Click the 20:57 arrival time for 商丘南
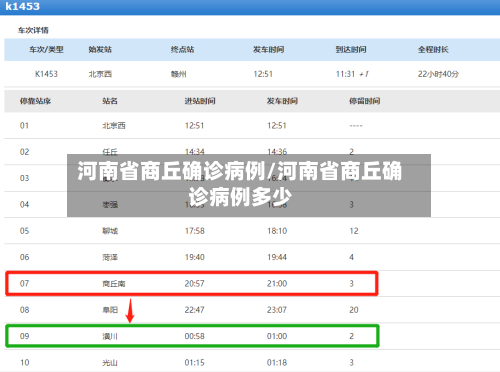The image size is (500, 372). [x=195, y=283]
